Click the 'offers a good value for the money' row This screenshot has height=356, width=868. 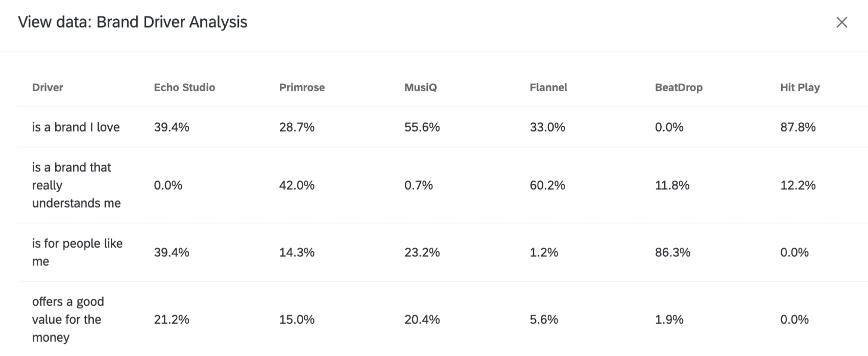click(x=67, y=319)
